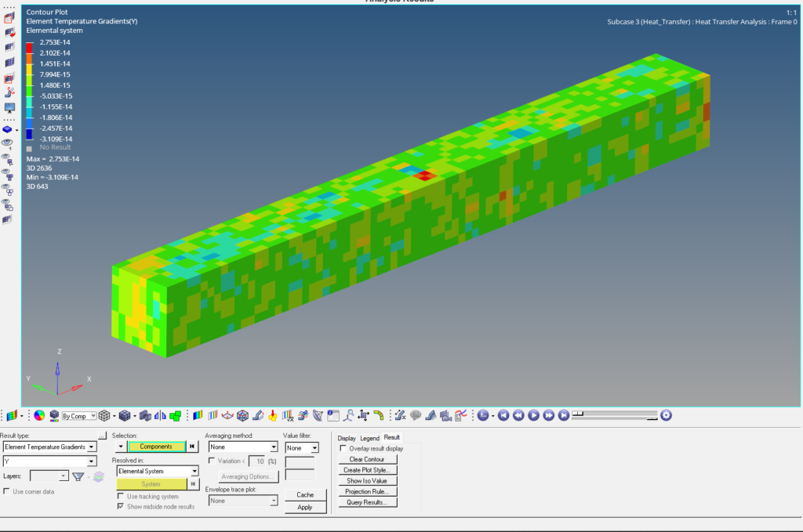The height and width of the screenshot is (532, 803).
Task: Click the Cache button
Action: tap(305, 494)
